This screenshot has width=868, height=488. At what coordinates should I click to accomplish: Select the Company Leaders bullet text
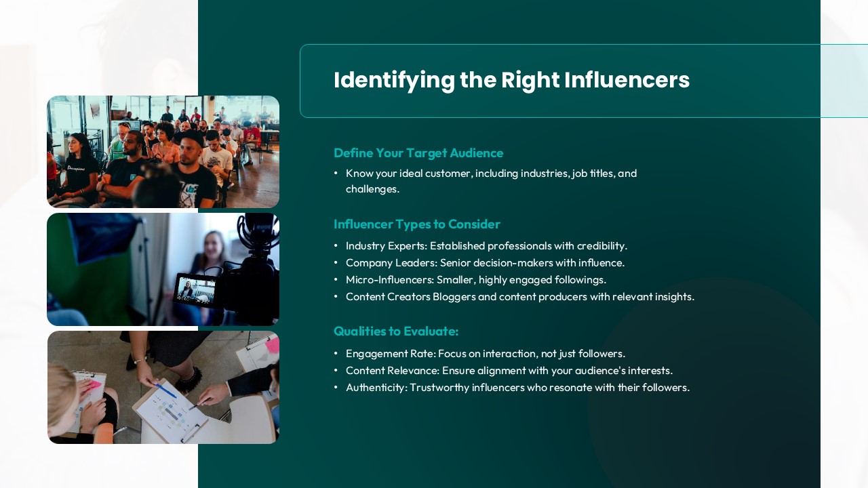[x=485, y=263]
